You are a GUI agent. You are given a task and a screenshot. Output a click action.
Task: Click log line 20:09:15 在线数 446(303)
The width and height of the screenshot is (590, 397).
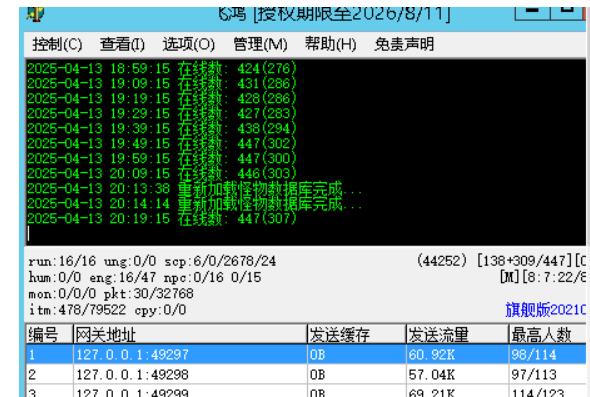pyautogui.click(x=162, y=173)
